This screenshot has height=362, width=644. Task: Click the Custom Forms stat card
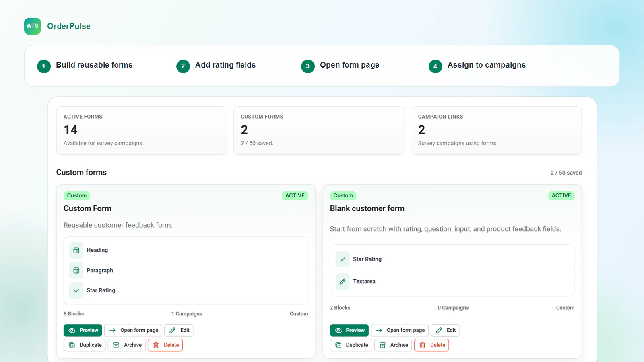pyautogui.click(x=319, y=131)
